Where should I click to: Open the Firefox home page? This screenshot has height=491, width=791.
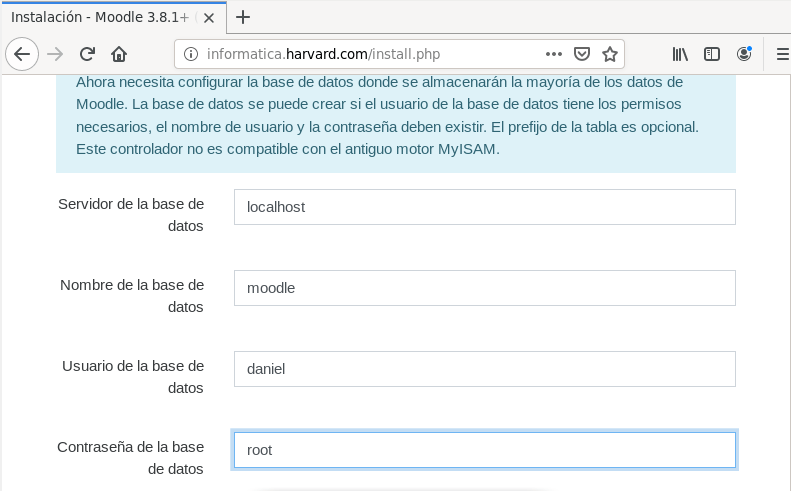[x=119, y=54]
